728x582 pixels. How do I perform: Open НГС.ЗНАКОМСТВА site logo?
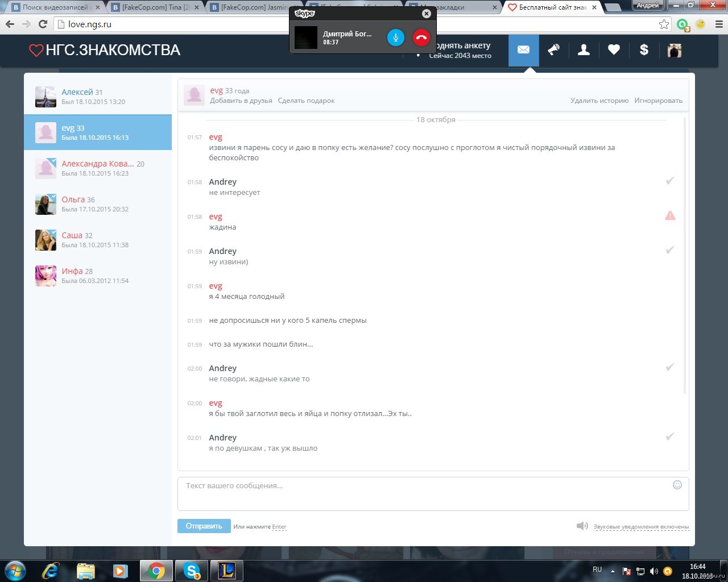point(105,50)
